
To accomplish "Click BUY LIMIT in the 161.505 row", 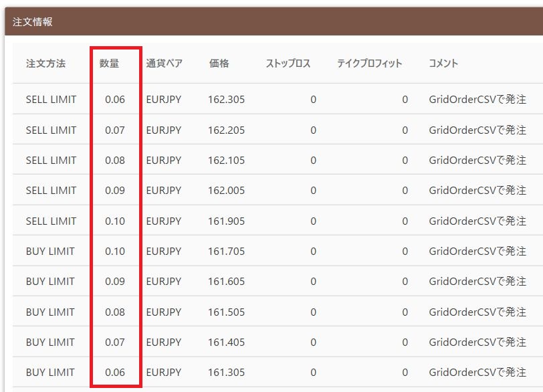I will 50,312.
